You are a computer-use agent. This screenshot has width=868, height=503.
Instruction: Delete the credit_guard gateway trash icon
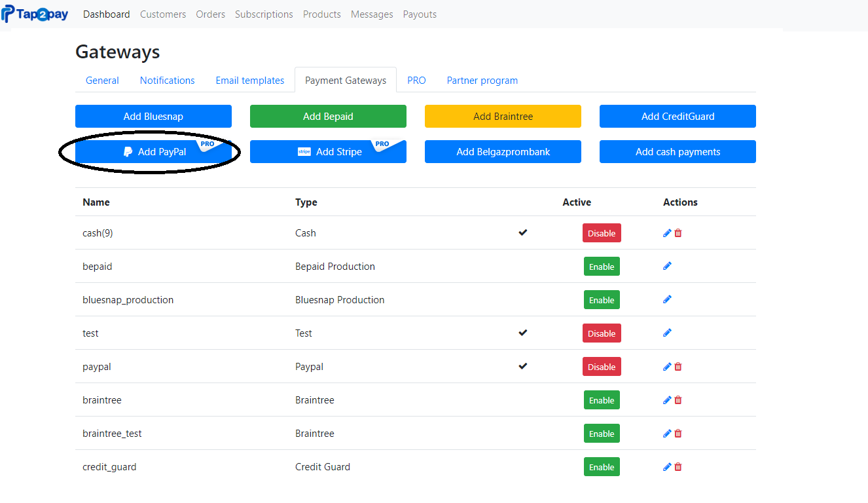click(x=678, y=467)
